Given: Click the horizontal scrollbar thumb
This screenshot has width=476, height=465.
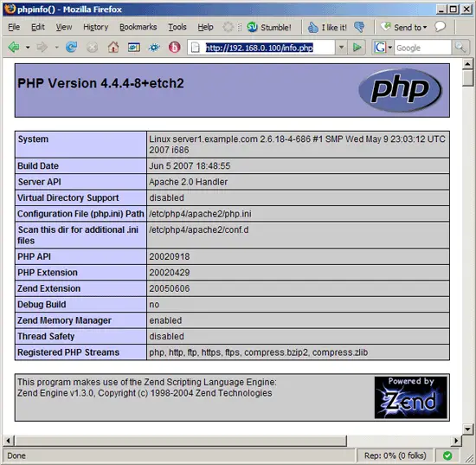Looking at the screenshot, I should coord(181,441).
